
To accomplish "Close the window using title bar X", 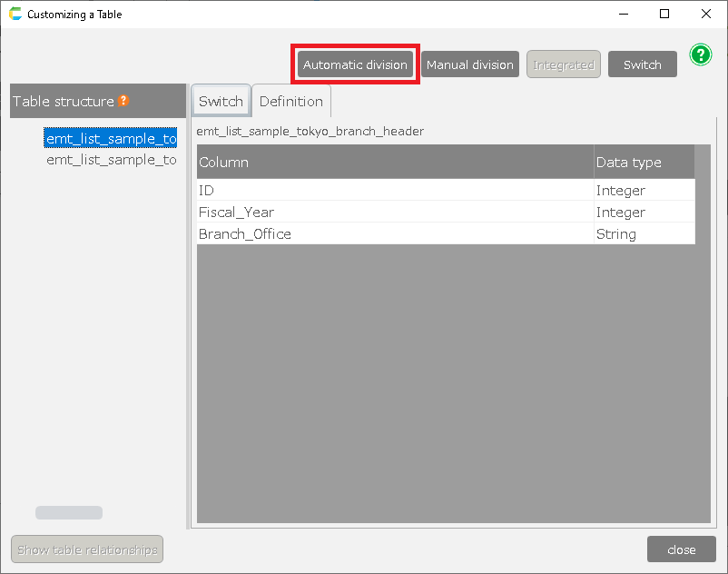I will (x=706, y=15).
